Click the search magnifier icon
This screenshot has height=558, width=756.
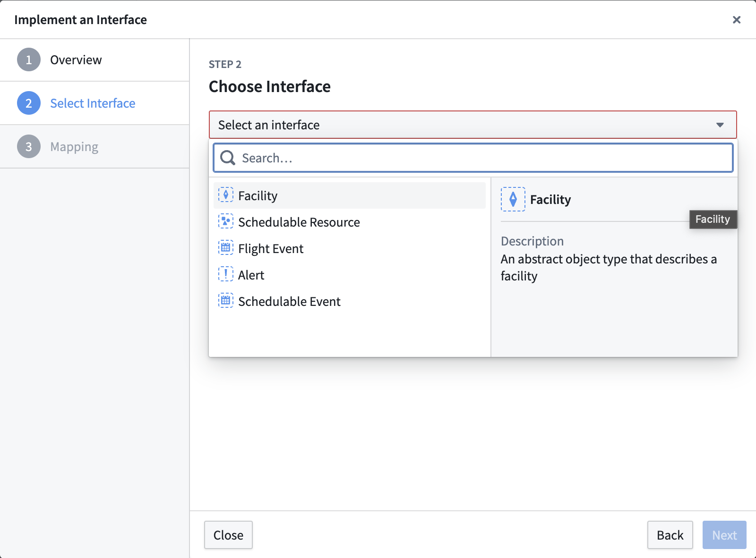(x=228, y=158)
